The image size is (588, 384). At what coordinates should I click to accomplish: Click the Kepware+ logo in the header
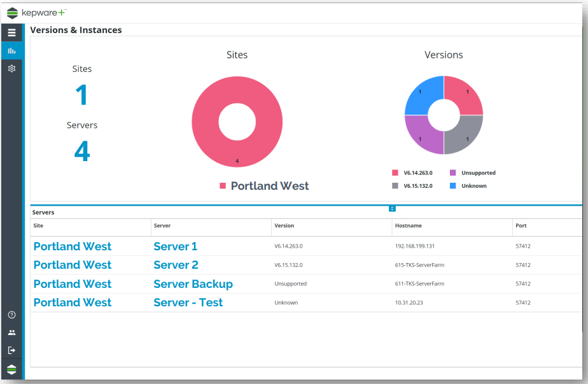(37, 12)
